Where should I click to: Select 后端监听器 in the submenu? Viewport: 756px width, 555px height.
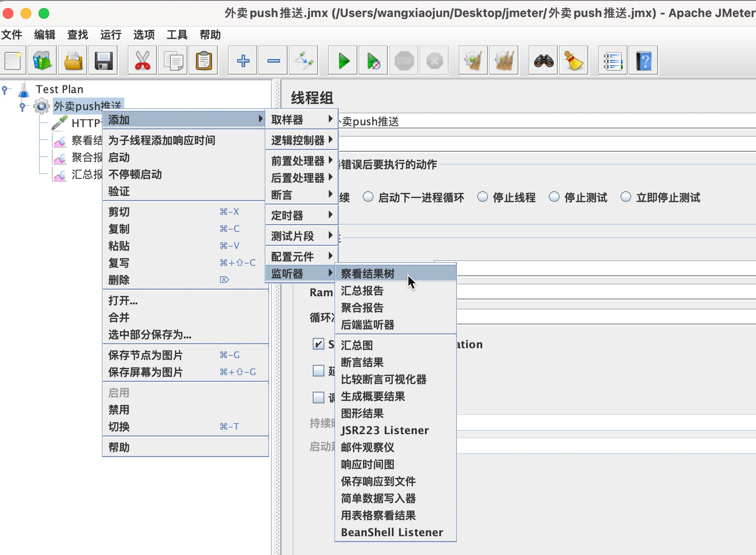point(395,324)
